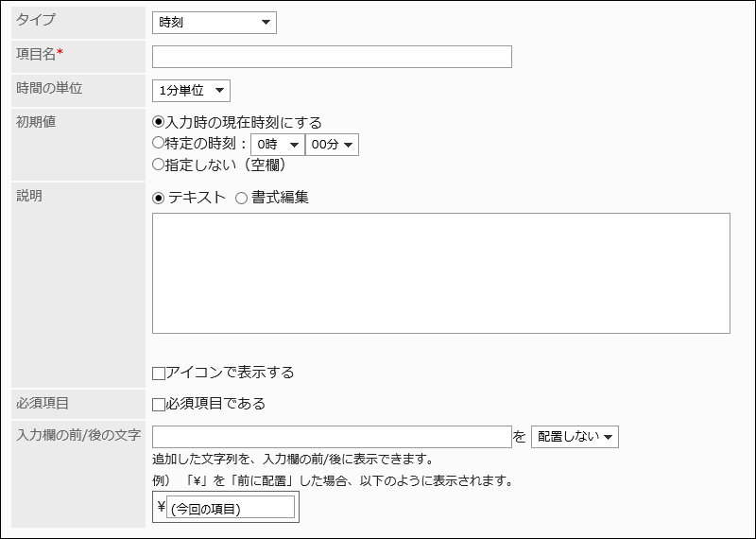Enable the アイコンで表示する checkbox
The image size is (756, 539).
(x=159, y=374)
